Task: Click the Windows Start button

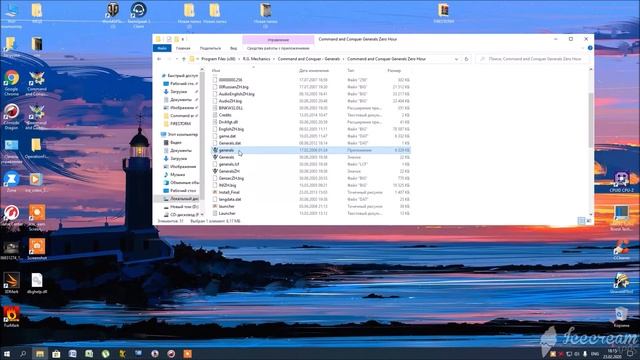Action: coord(7,353)
